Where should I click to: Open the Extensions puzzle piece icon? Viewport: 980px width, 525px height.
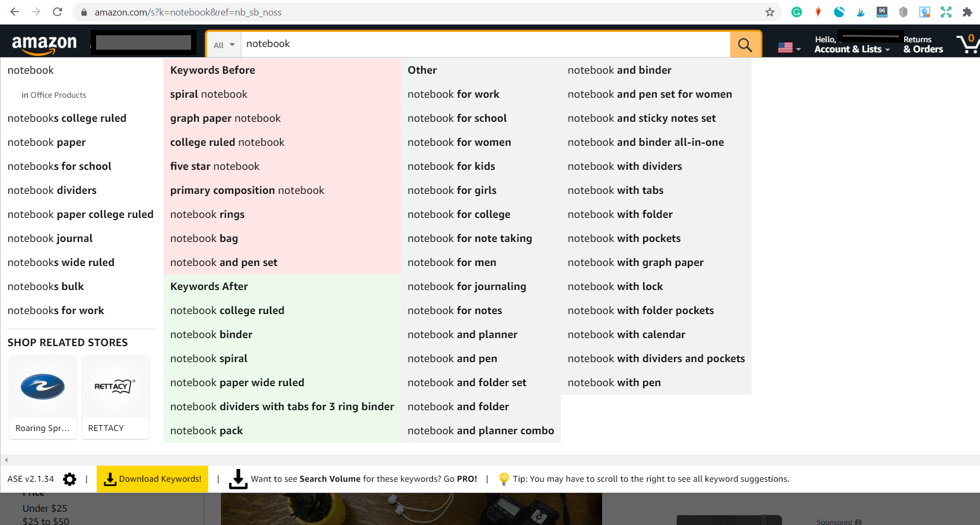coord(967,12)
